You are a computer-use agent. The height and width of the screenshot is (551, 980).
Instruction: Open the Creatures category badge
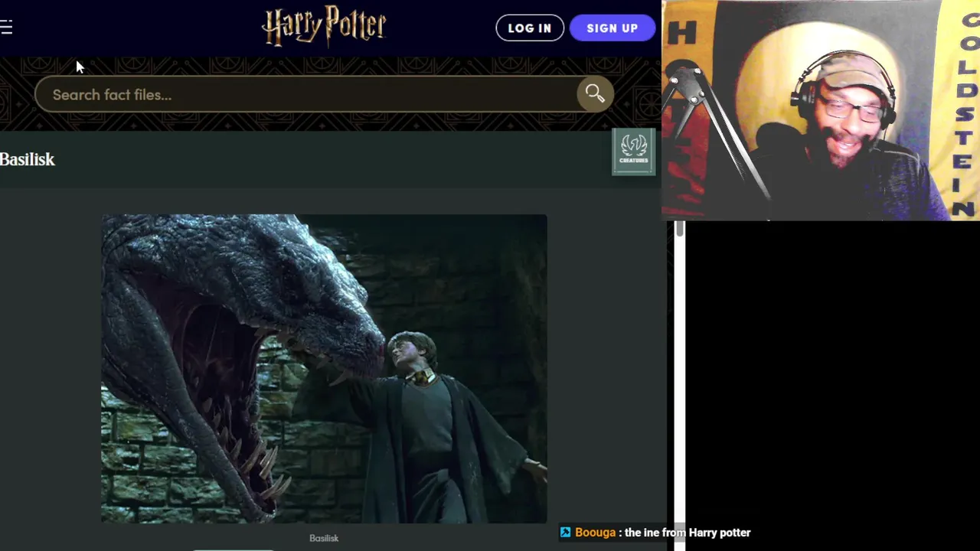(x=633, y=151)
